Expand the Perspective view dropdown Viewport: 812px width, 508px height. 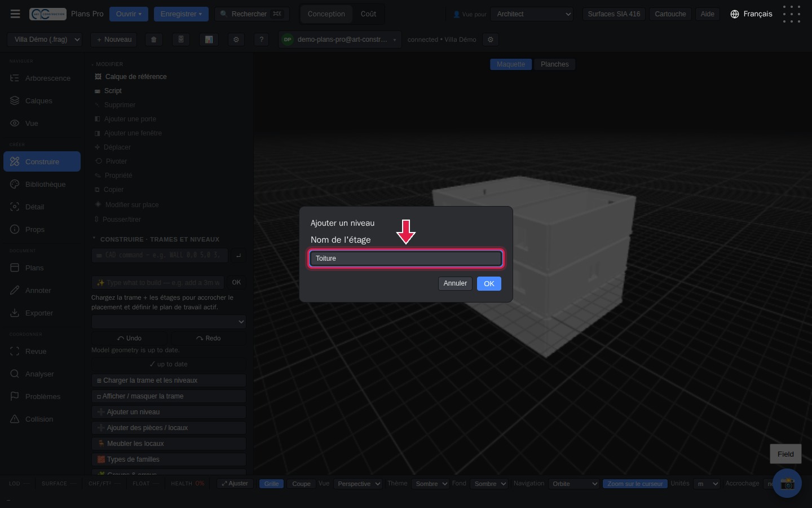click(358, 484)
